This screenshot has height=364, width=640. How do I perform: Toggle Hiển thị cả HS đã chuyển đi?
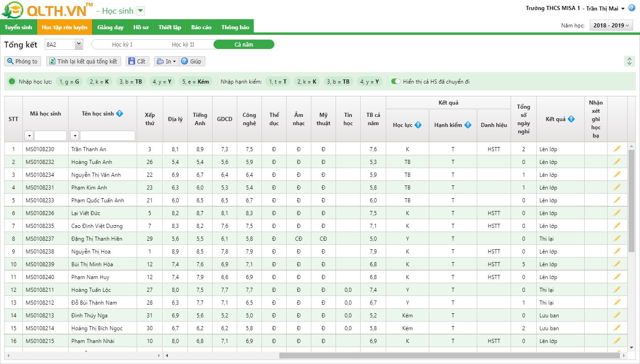point(396,82)
